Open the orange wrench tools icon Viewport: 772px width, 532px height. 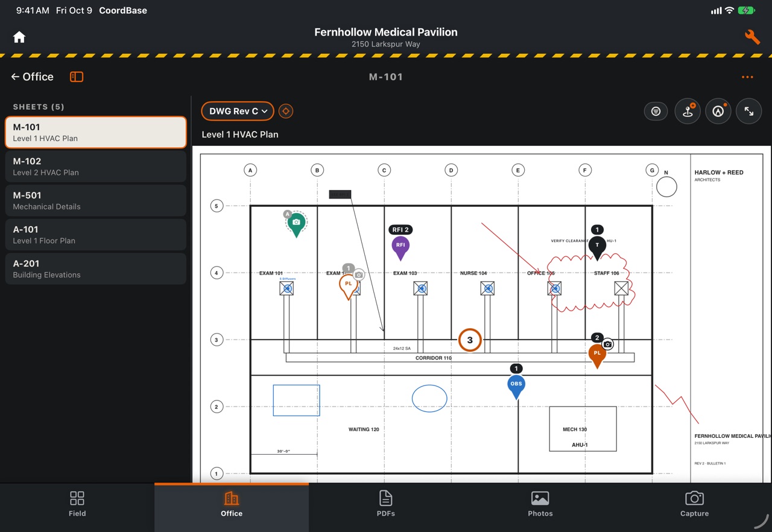pyautogui.click(x=752, y=37)
